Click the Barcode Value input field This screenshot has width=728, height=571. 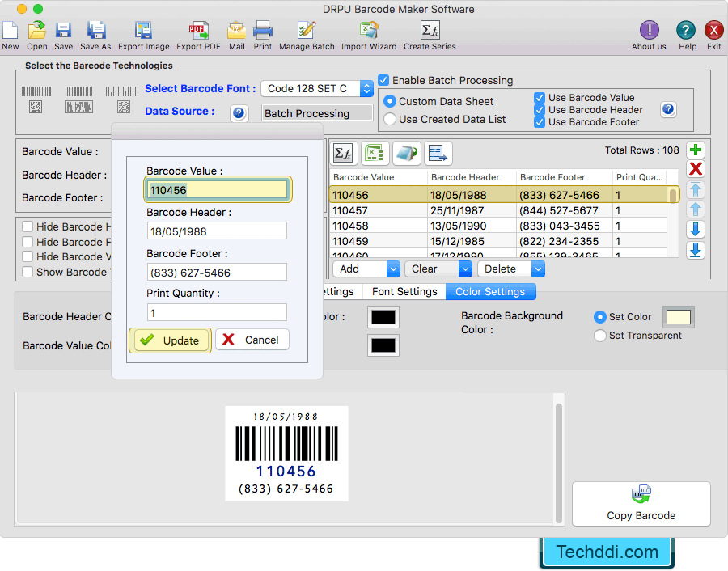click(x=218, y=190)
